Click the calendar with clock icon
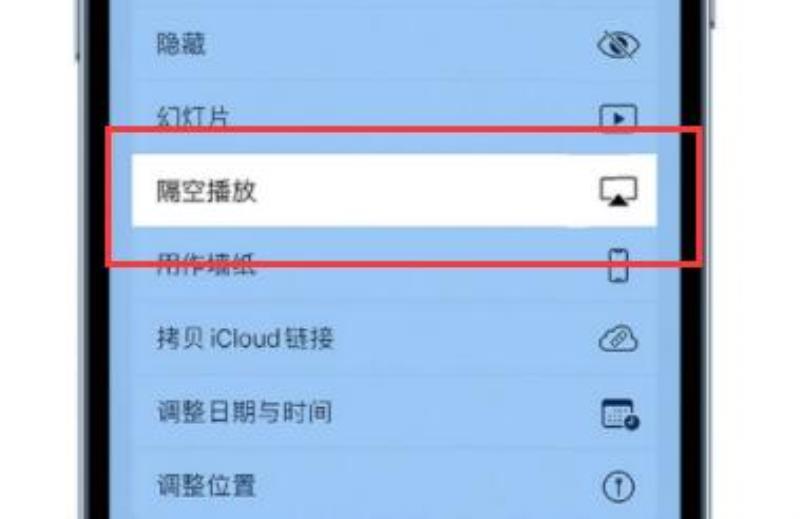The image size is (800, 519). 620,413
